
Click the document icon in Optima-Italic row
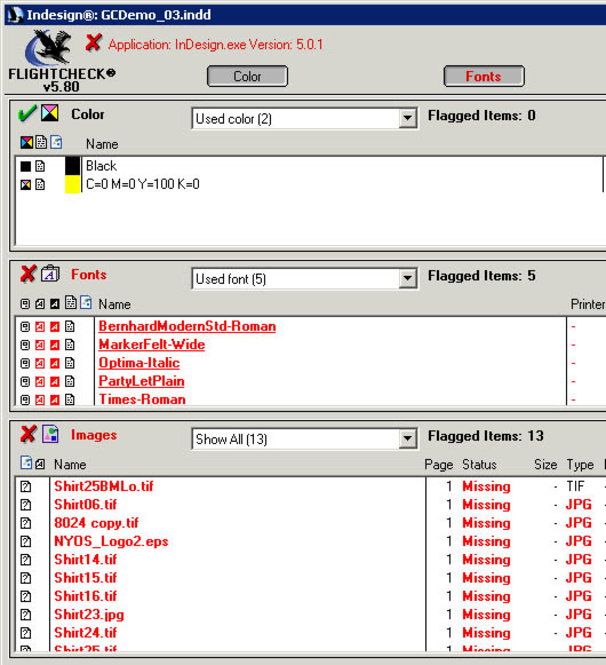(x=70, y=363)
